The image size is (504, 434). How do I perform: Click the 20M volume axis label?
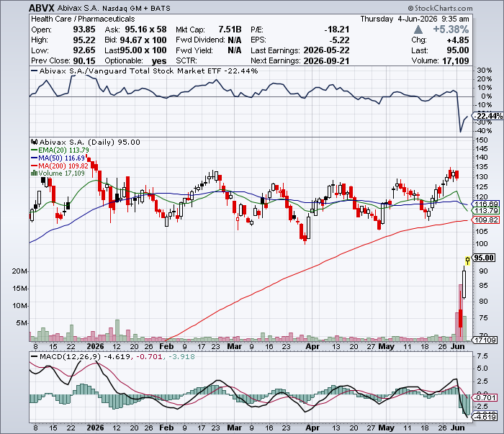point(19,271)
